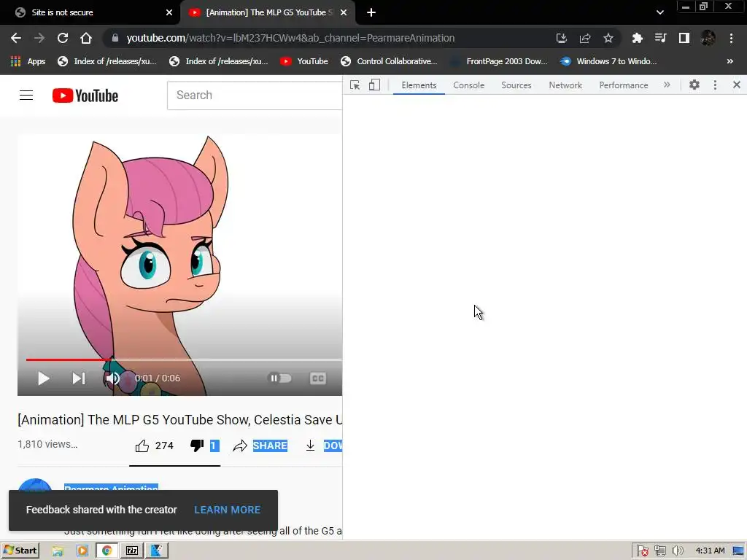Open the YouTube bookmark
The image size is (747, 560).
304,61
